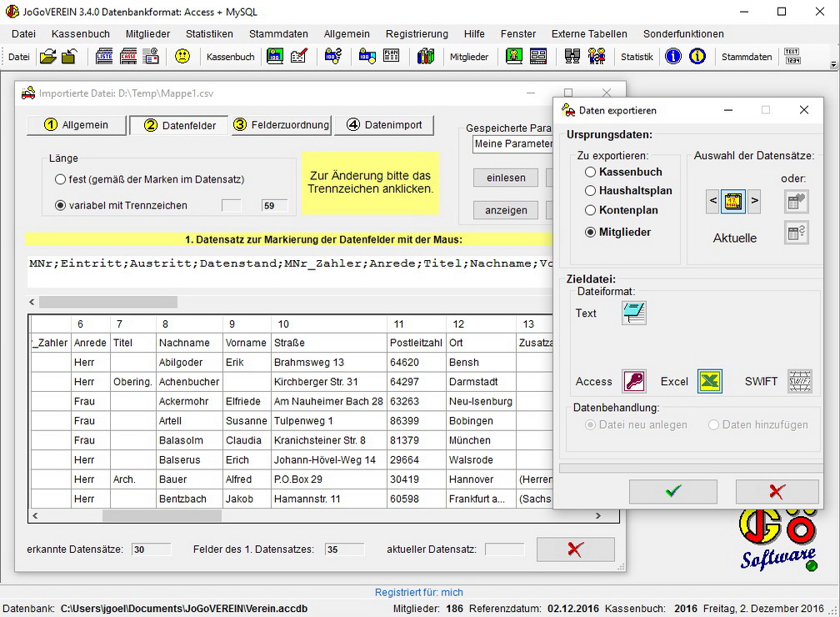Choose the SWIFT format icon

point(800,381)
